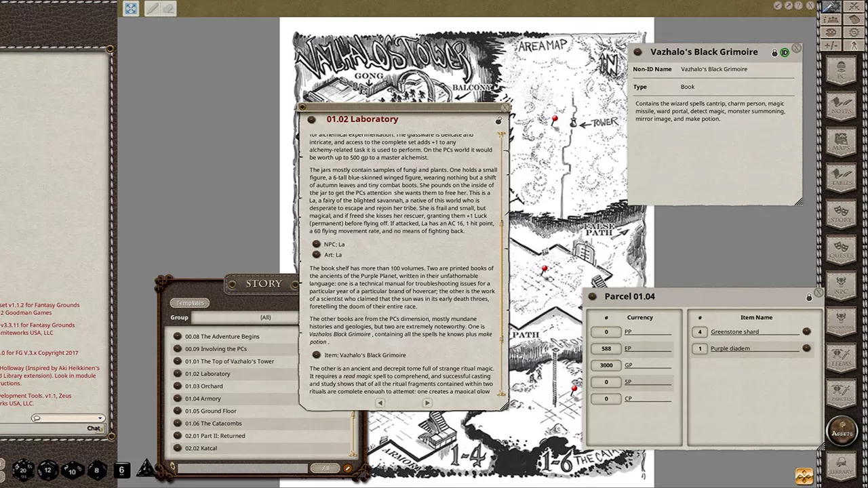
Task: Open the Item: Vazhalo's Black Grimoire link
Action: click(316, 355)
